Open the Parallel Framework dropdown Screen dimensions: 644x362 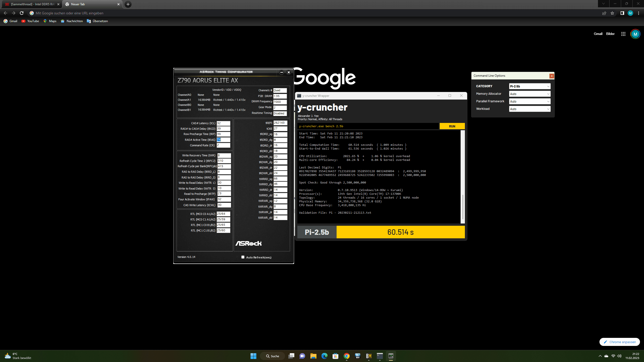pyautogui.click(x=530, y=101)
